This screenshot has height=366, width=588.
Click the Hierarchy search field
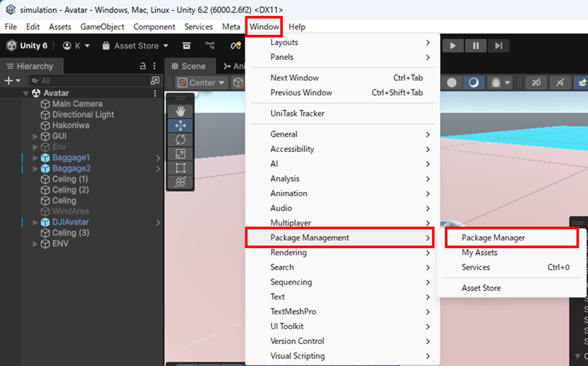click(x=90, y=81)
